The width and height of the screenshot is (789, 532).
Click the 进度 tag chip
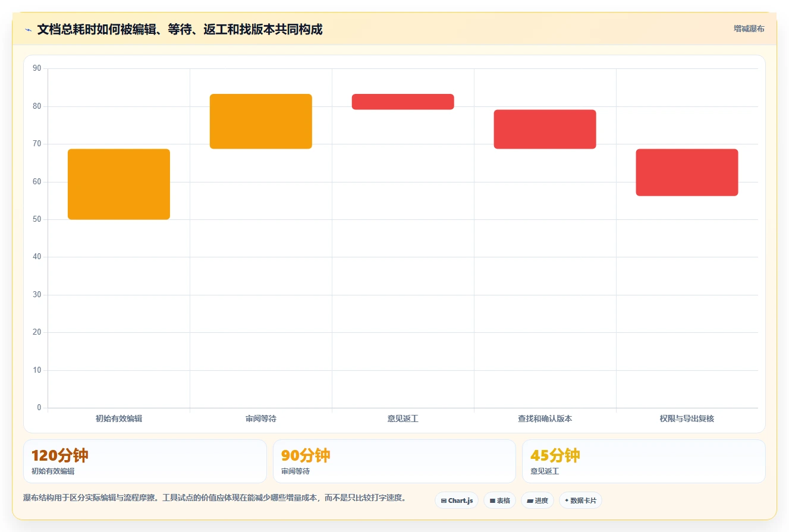(x=537, y=500)
